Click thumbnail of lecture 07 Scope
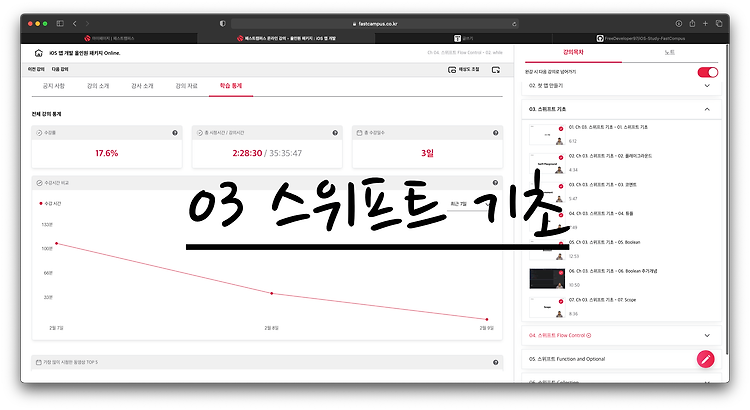The width and height of the screenshot is (750, 410). pos(547,307)
